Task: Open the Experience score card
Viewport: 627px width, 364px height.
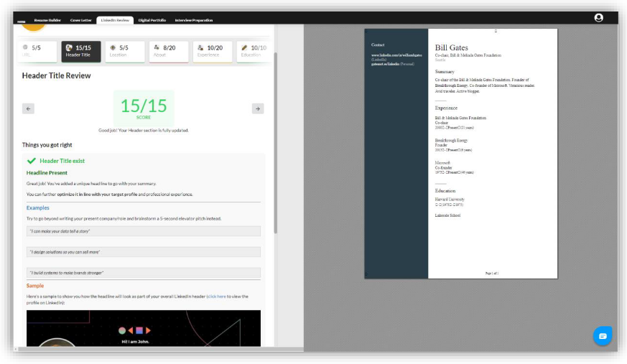Action: (212, 51)
